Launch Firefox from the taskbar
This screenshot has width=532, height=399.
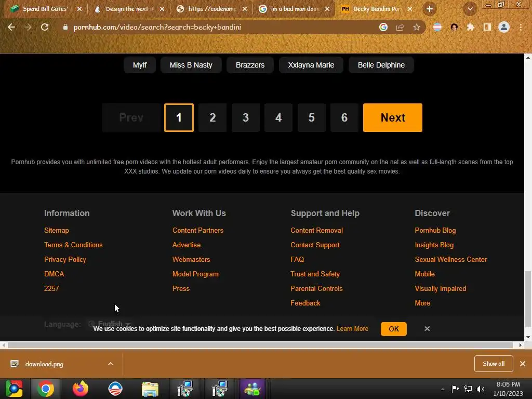(x=81, y=389)
